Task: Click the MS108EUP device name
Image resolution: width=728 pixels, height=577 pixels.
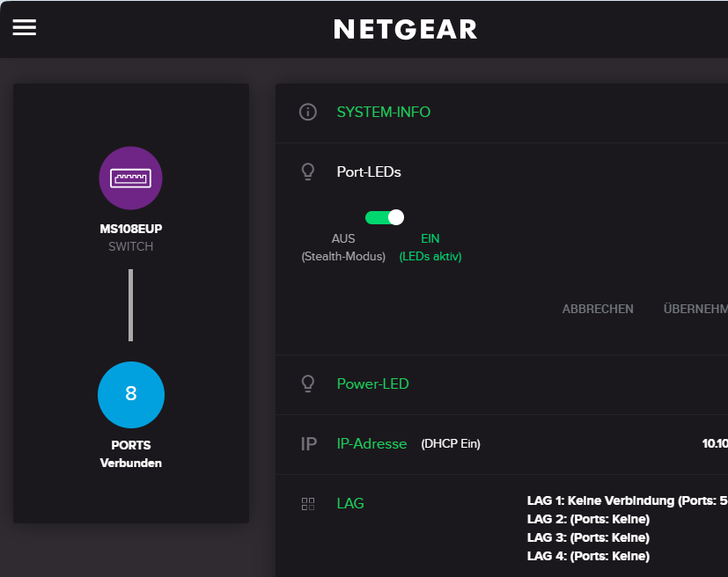Action: point(130,229)
